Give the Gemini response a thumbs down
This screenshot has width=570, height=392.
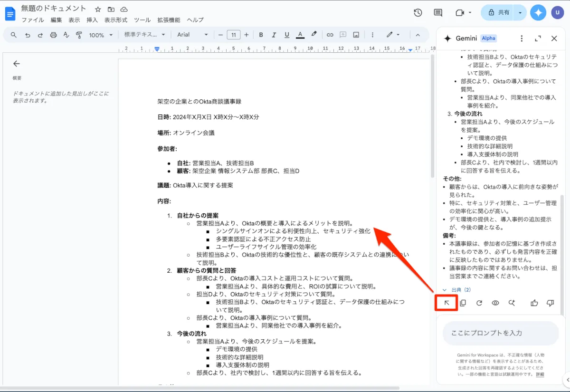click(x=551, y=303)
